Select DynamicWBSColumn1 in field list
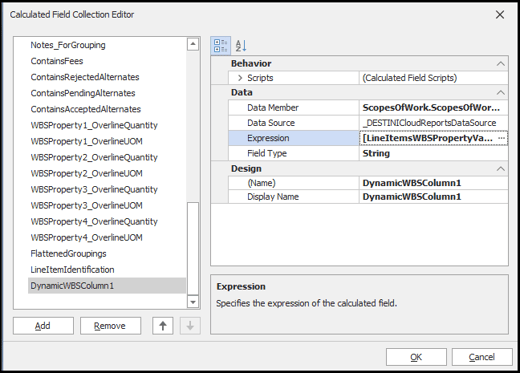This screenshot has height=373, width=520. pos(107,286)
